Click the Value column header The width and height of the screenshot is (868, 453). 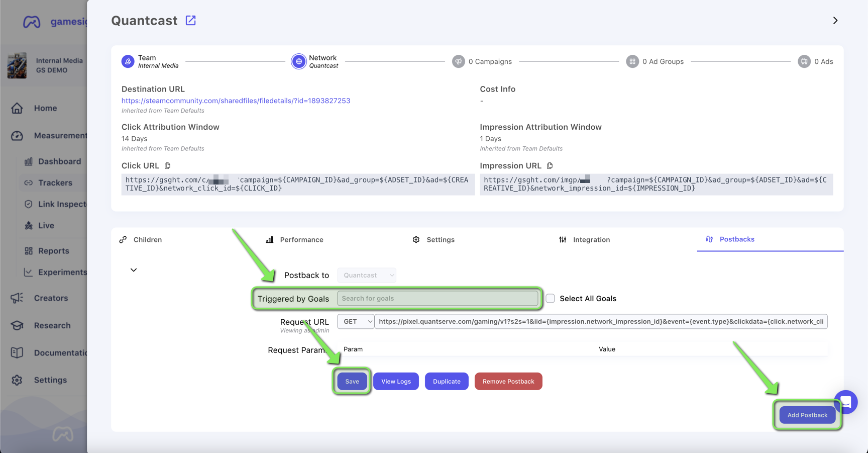(x=607, y=349)
